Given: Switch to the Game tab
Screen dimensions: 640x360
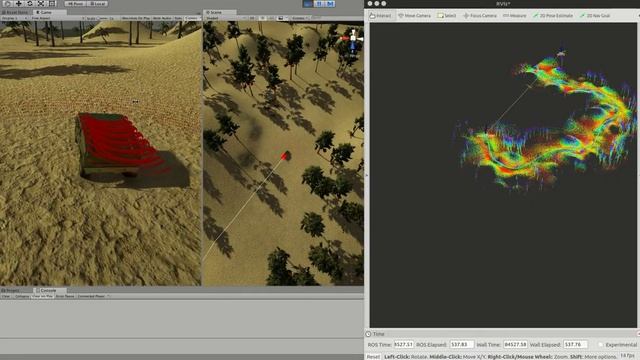Looking at the screenshot, I should point(49,12).
